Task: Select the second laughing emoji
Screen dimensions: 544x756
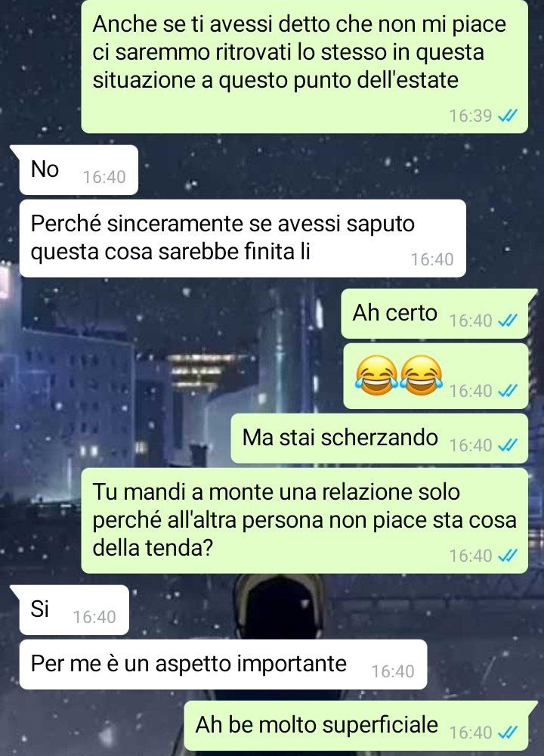Action: [422, 376]
